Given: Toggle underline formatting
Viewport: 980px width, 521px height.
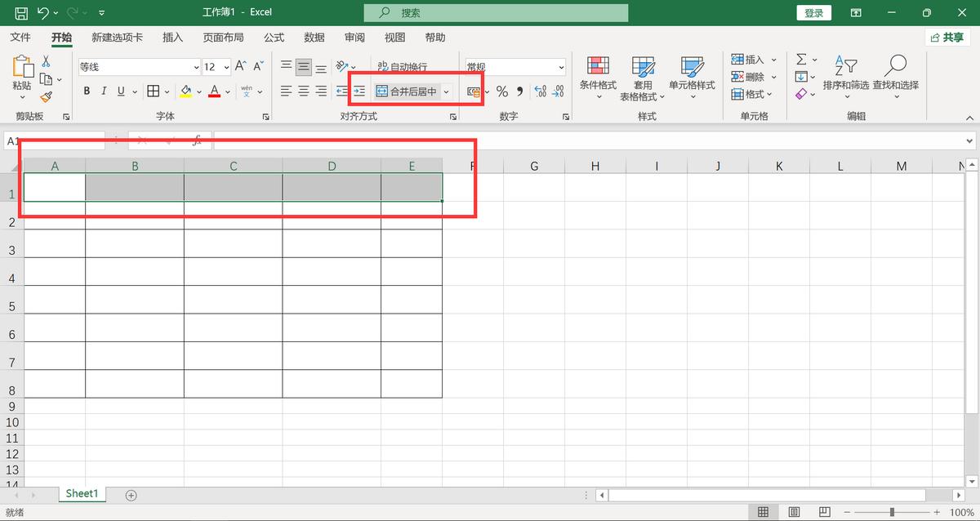Looking at the screenshot, I should [x=119, y=91].
